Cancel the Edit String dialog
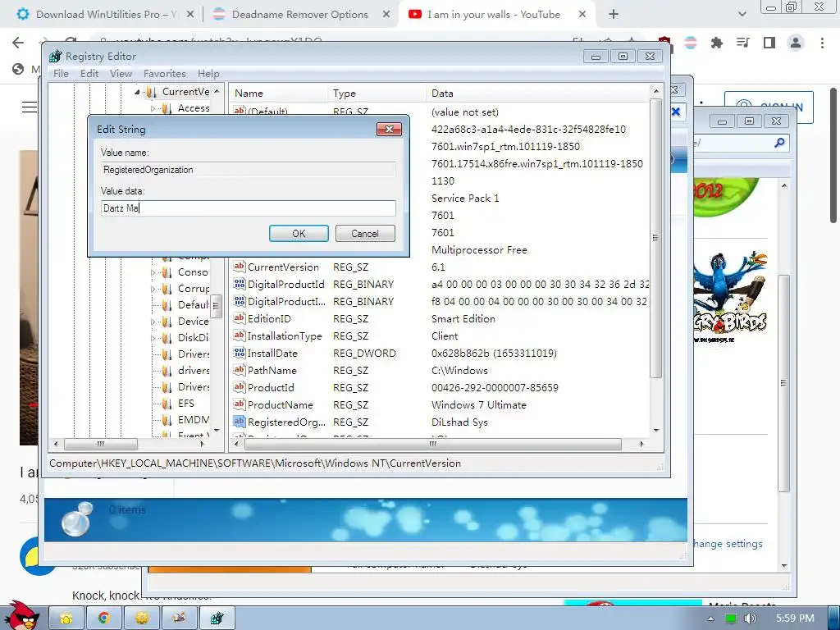The height and width of the screenshot is (630, 840). tap(365, 234)
